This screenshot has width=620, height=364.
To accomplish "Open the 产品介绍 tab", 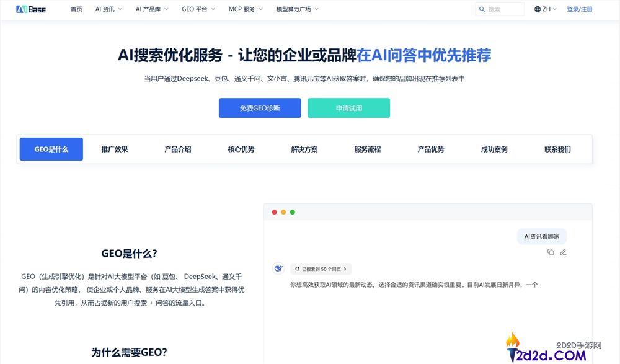I will (178, 149).
